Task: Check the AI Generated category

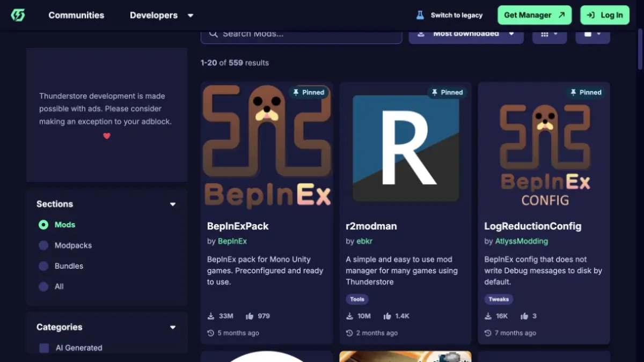Action: click(44, 348)
